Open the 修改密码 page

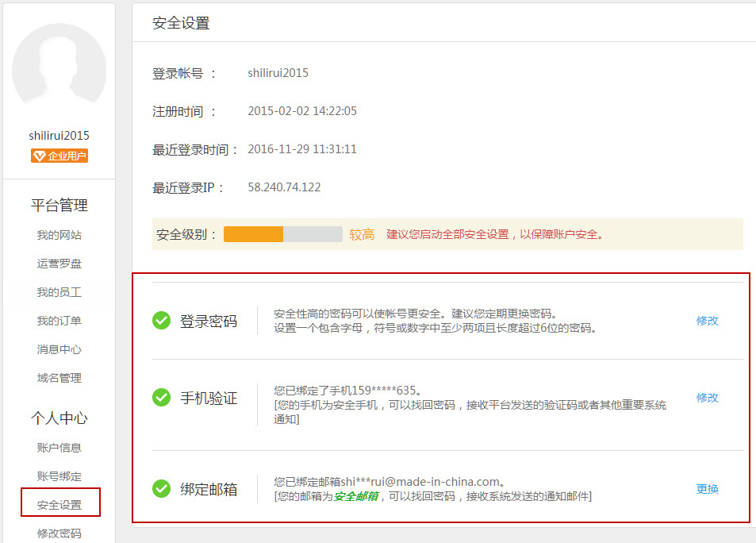59,533
